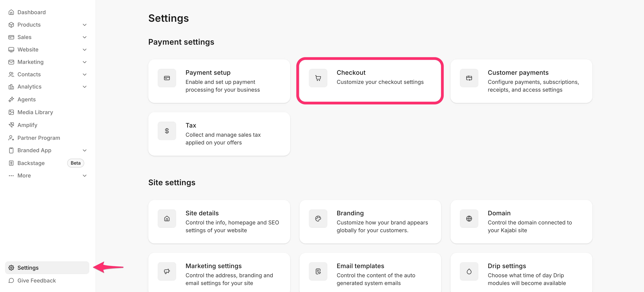The height and width of the screenshot is (292, 644).
Task: Click the Give Feedback speech bubble icon
Action: (11, 281)
